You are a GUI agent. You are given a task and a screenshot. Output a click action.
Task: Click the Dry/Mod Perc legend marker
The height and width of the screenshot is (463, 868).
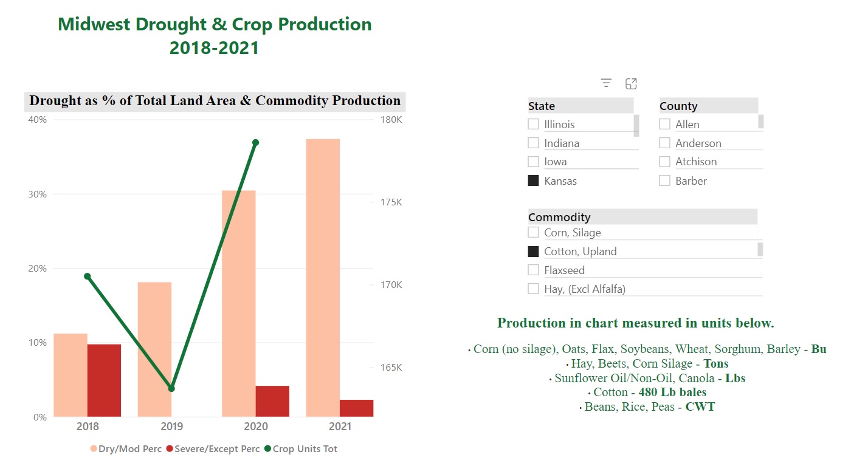(94, 449)
